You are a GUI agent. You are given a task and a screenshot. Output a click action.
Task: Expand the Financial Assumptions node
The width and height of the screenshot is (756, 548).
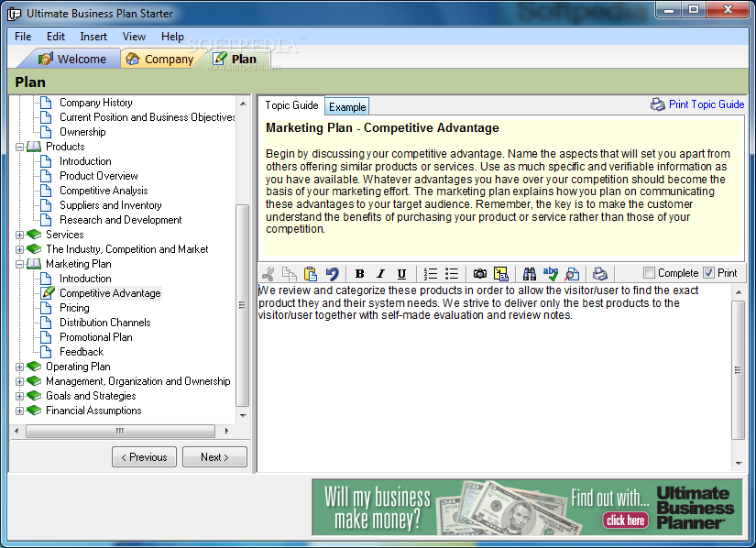point(20,411)
